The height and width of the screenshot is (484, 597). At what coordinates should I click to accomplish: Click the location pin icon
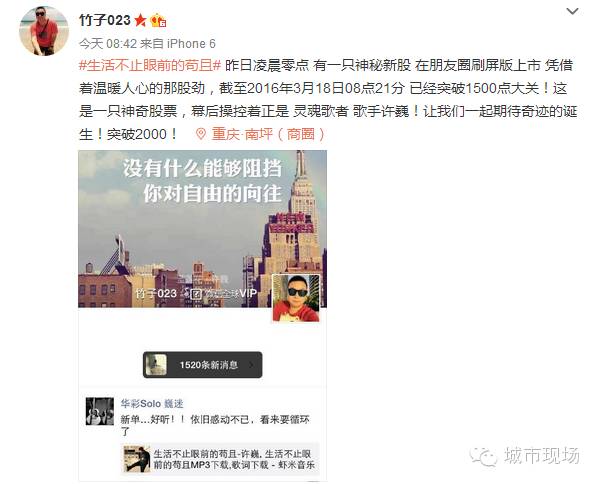tap(201, 134)
